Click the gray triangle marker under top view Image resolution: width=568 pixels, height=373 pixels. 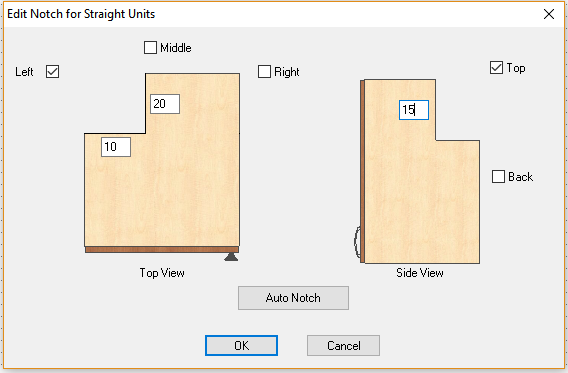tap(231, 257)
